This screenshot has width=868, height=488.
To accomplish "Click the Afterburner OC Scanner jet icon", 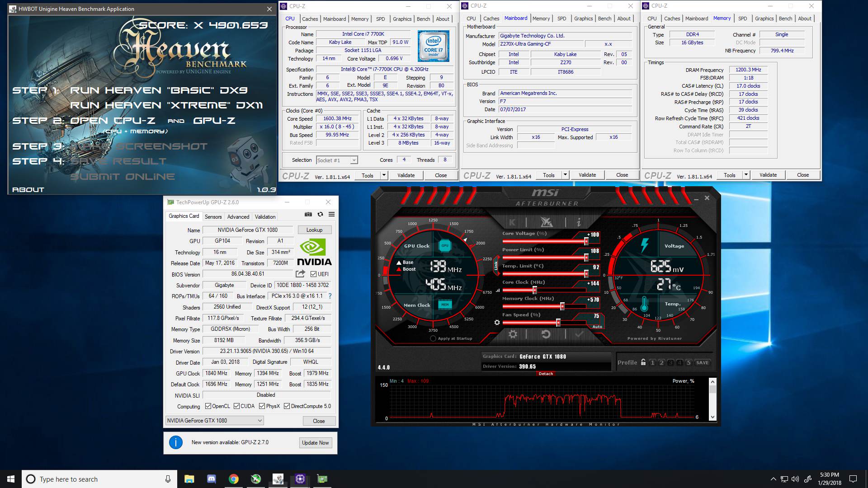I will 546,222.
